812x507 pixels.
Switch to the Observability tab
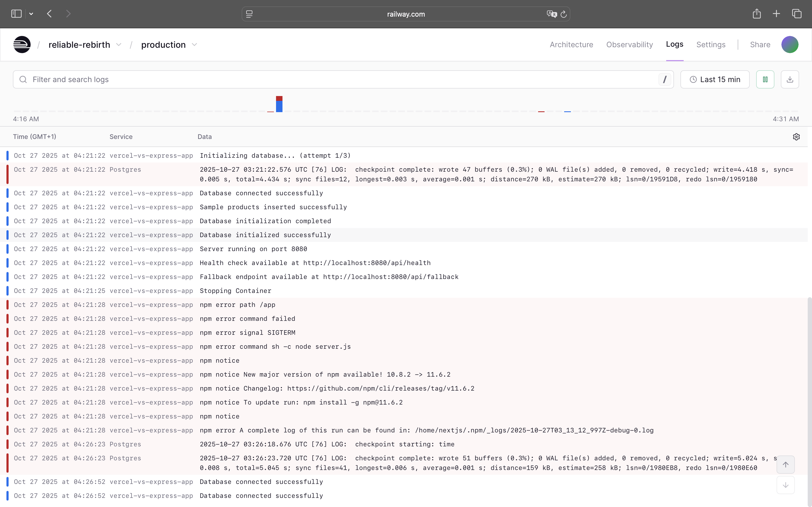[629, 45]
